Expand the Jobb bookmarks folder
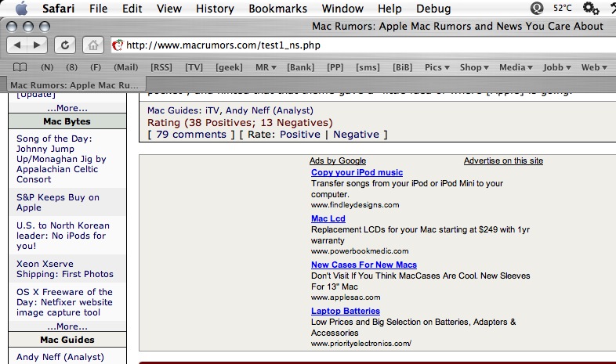The image size is (616, 364). click(x=557, y=67)
